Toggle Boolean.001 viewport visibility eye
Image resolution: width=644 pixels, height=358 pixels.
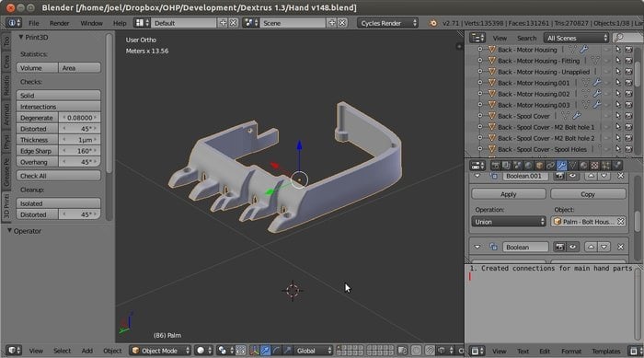point(572,176)
